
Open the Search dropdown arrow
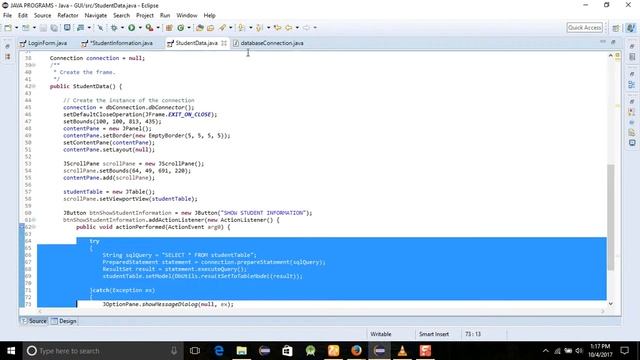[231, 28]
